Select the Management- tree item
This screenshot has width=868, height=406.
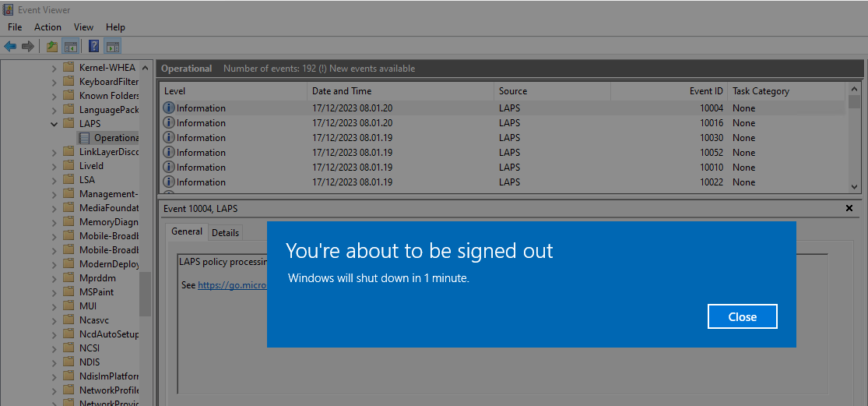[108, 194]
